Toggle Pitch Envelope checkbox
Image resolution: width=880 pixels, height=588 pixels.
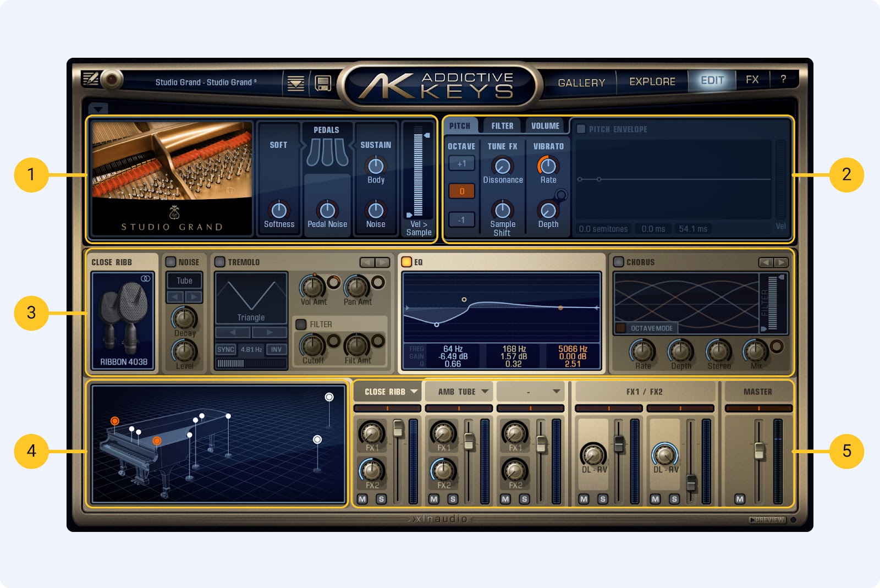tap(581, 129)
